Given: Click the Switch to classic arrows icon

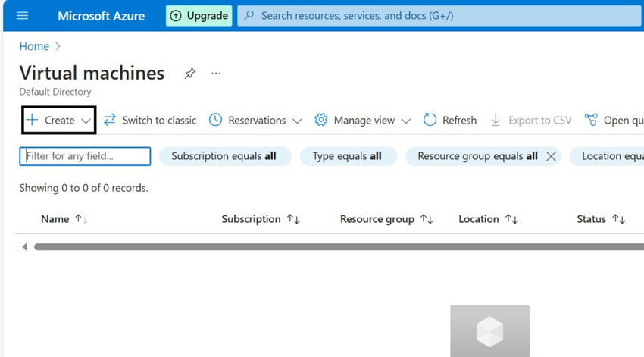Looking at the screenshot, I should pos(110,120).
